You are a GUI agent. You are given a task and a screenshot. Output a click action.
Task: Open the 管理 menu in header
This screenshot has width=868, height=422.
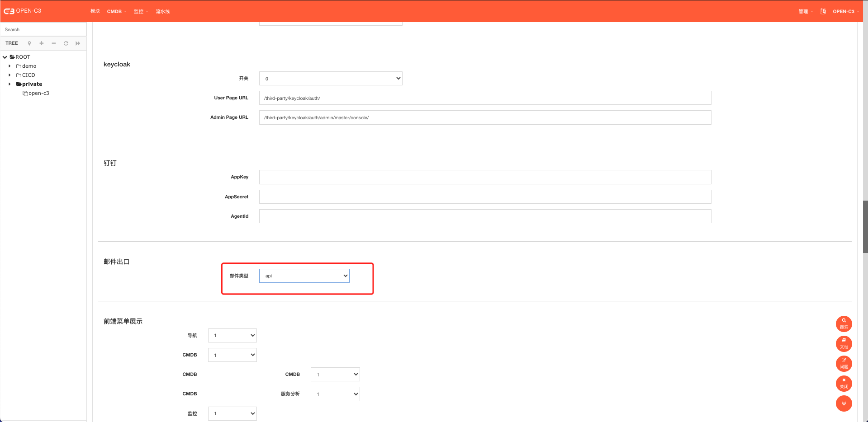[x=805, y=11]
